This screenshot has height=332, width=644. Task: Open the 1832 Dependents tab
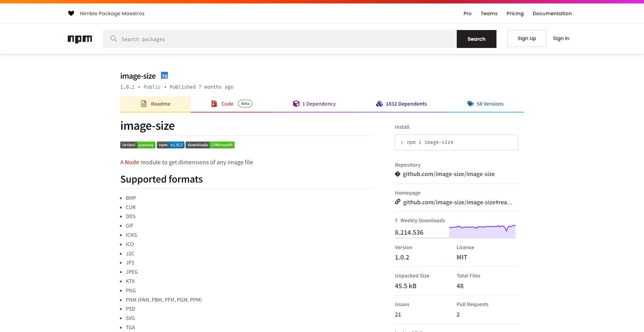pyautogui.click(x=401, y=104)
